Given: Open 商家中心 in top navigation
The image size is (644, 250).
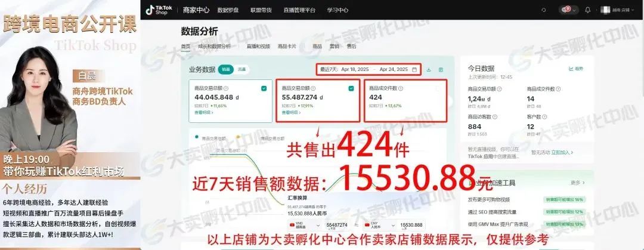Looking at the screenshot, I should point(196,10).
